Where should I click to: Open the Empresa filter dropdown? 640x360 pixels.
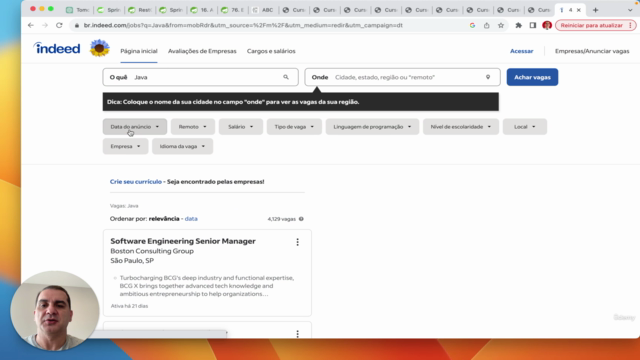pos(125,146)
